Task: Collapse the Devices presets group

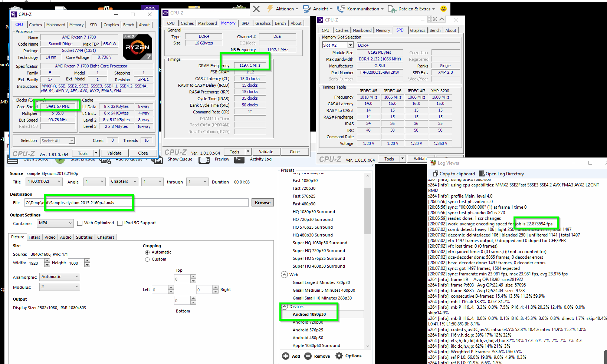Action: pyautogui.click(x=285, y=307)
